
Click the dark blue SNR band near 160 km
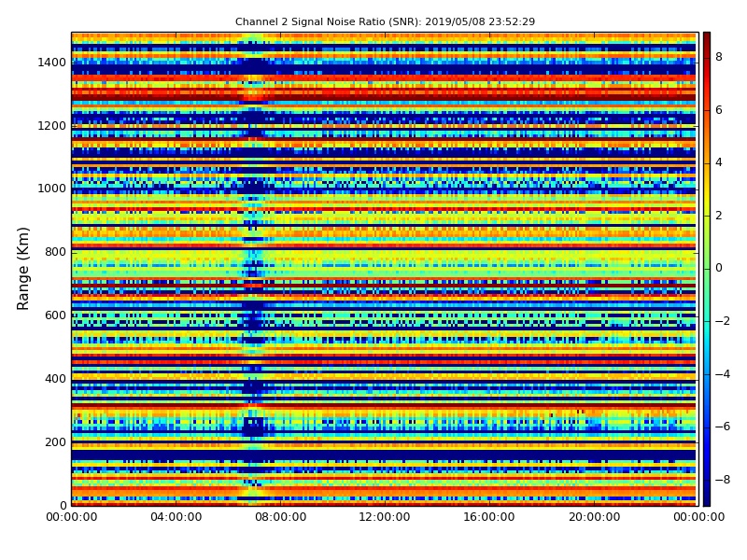click(384, 455)
